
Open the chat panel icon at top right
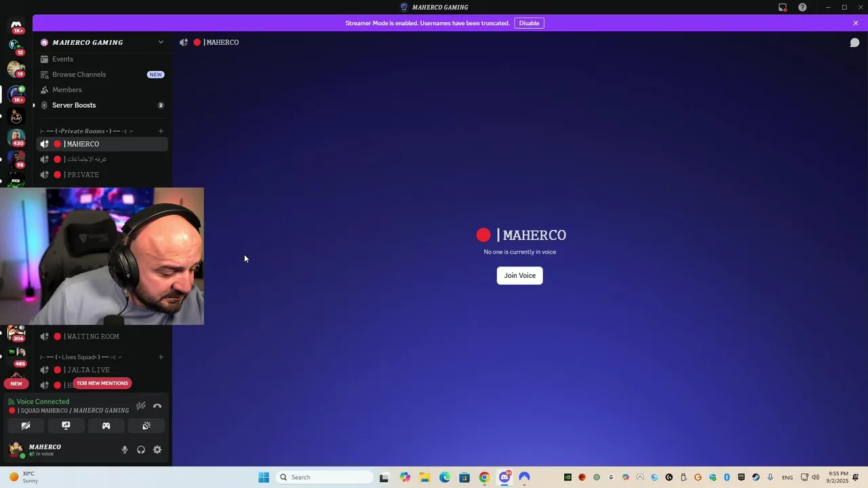click(x=854, y=42)
